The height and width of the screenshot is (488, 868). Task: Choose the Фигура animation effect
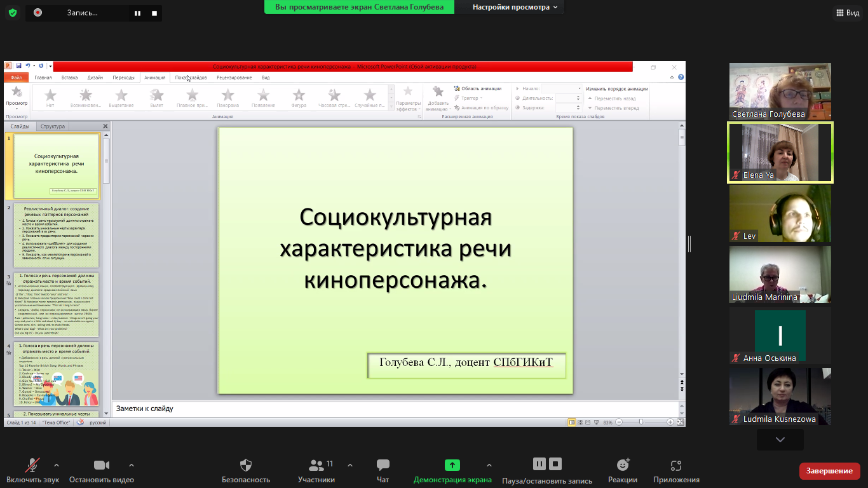[299, 98]
